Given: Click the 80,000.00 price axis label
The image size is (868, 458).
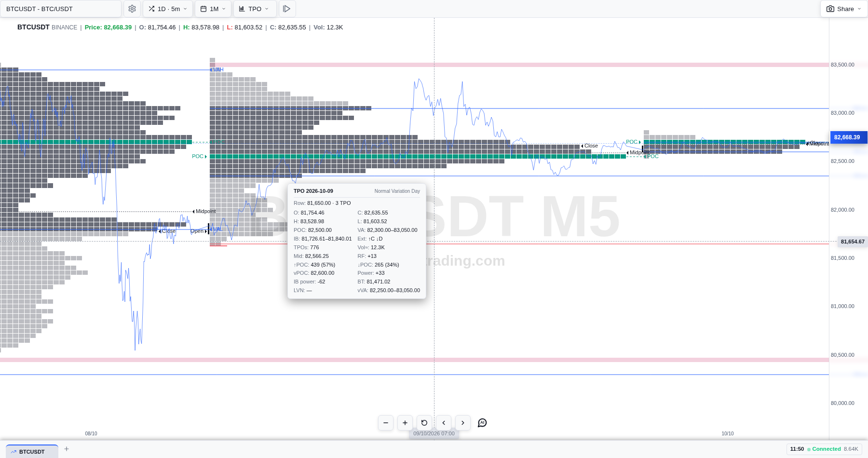Looking at the screenshot, I should point(842,403).
